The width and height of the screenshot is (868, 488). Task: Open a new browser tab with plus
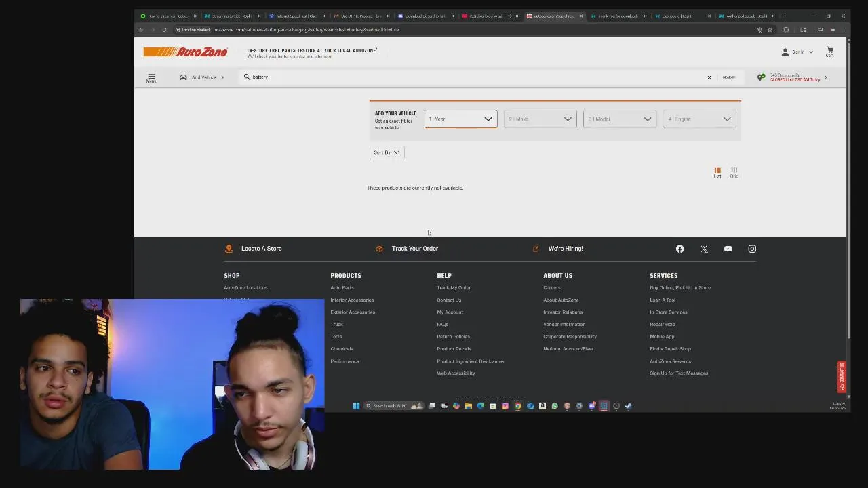(785, 16)
